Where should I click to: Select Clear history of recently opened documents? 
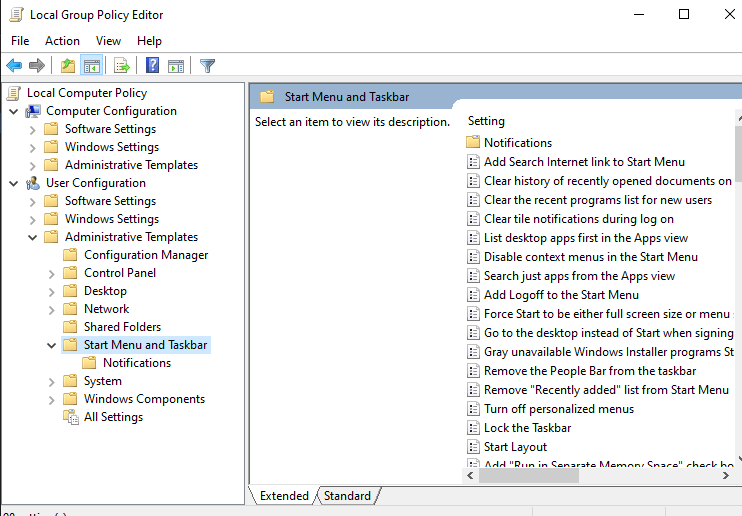coord(608,181)
